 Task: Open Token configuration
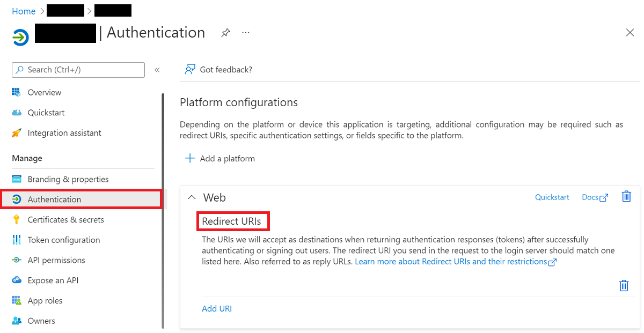pyautogui.click(x=63, y=240)
